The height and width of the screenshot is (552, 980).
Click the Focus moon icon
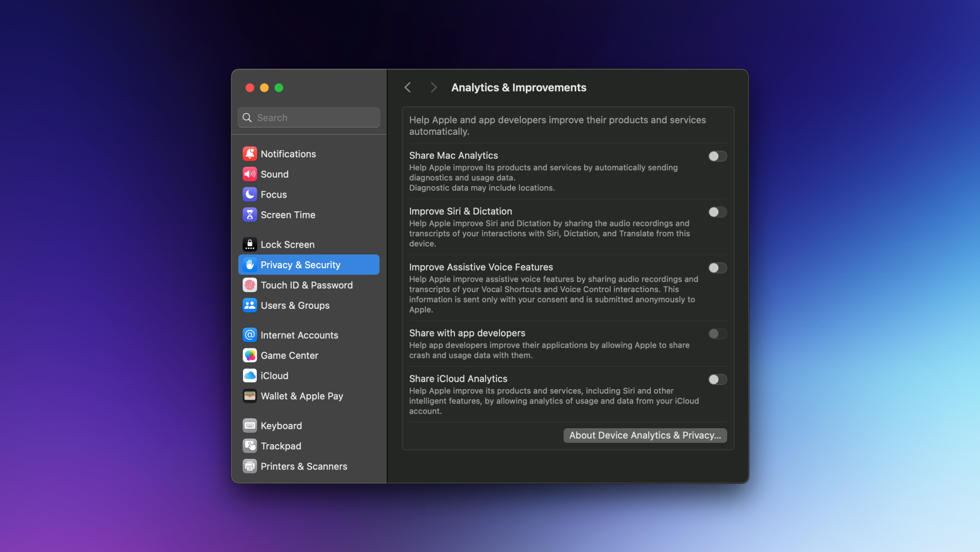click(249, 195)
